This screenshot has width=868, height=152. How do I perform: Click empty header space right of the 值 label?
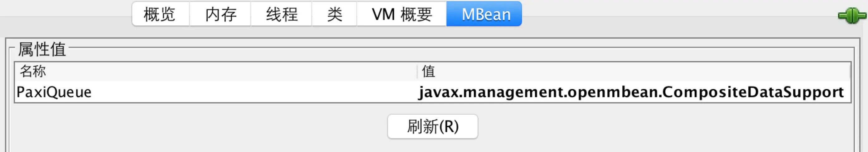click(640, 71)
